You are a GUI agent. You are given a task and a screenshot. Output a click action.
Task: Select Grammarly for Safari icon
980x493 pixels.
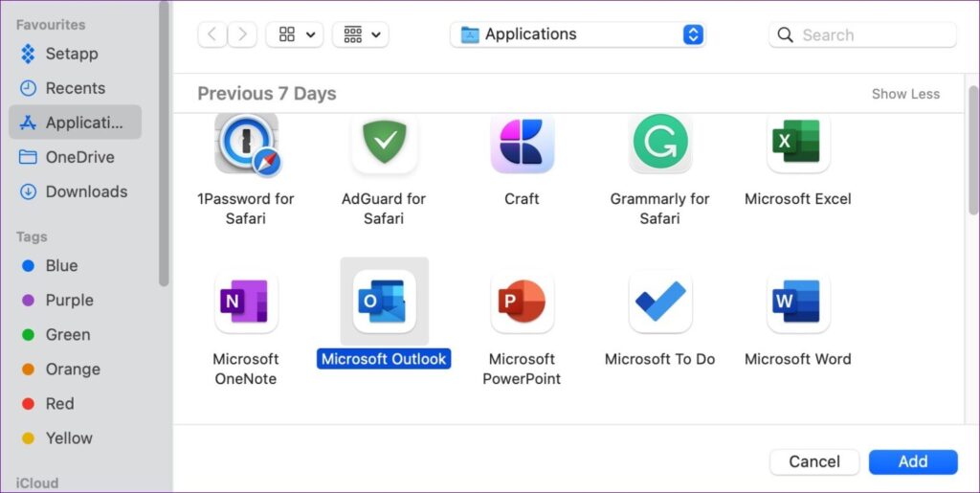coord(659,144)
